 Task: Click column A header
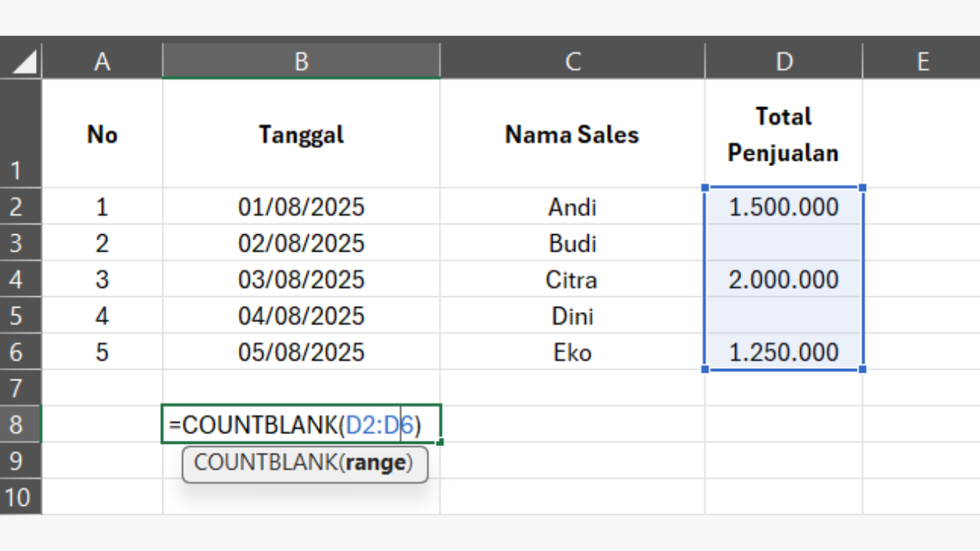point(102,61)
